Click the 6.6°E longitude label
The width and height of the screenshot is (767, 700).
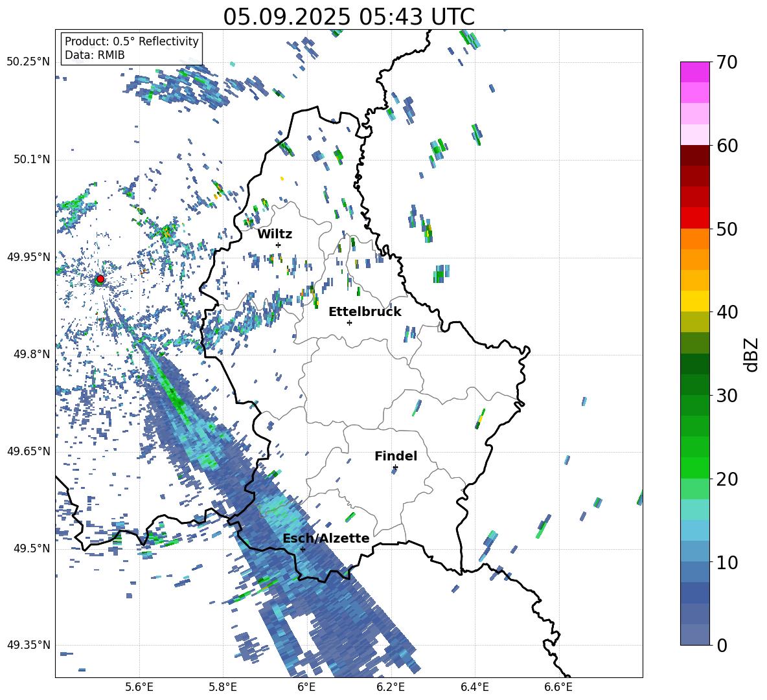click(x=558, y=688)
